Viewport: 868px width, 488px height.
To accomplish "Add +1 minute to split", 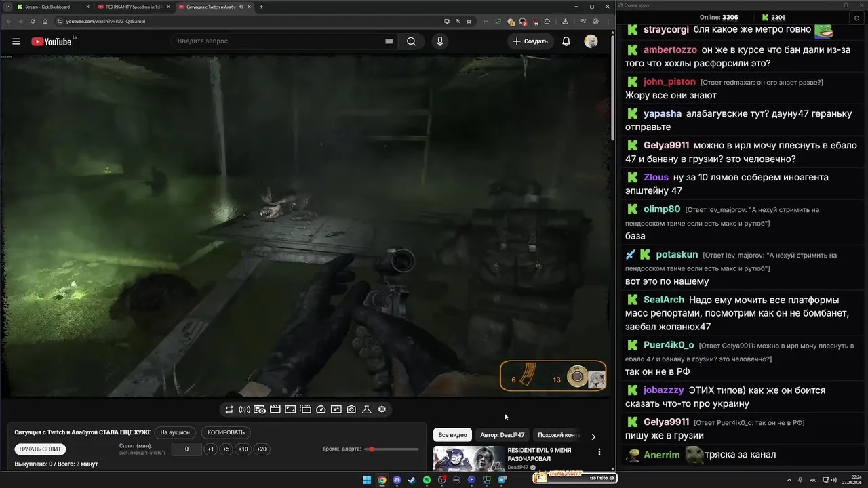I will click(x=211, y=449).
